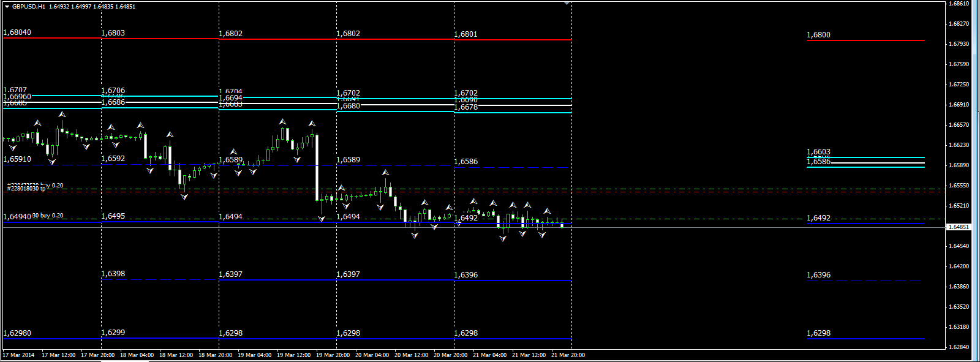Screen dimensions: 980x362
Task: Click the 1,6299 support label
Action: pos(113,333)
